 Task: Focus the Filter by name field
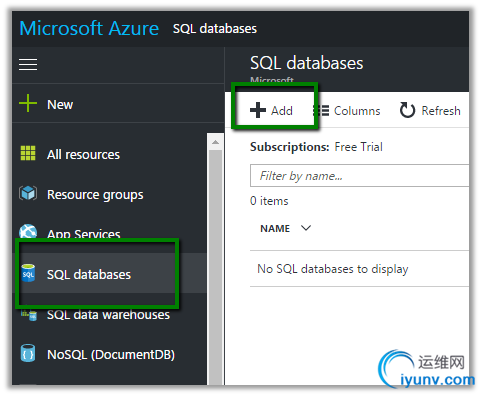tap(359, 176)
